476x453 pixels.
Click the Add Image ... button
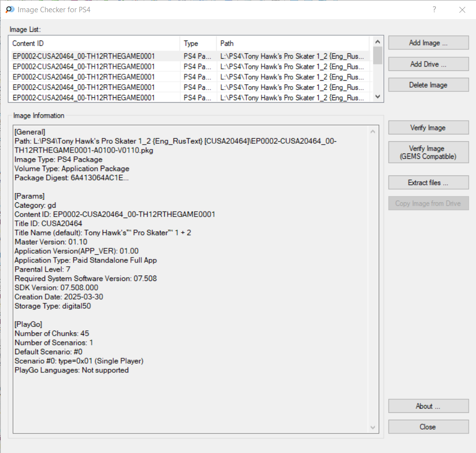click(x=428, y=43)
